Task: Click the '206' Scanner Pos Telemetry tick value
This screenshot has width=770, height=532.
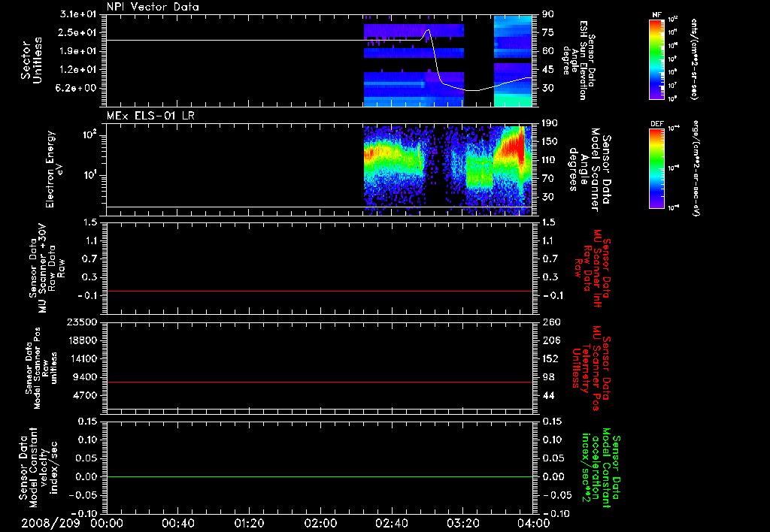Action: tap(551, 340)
